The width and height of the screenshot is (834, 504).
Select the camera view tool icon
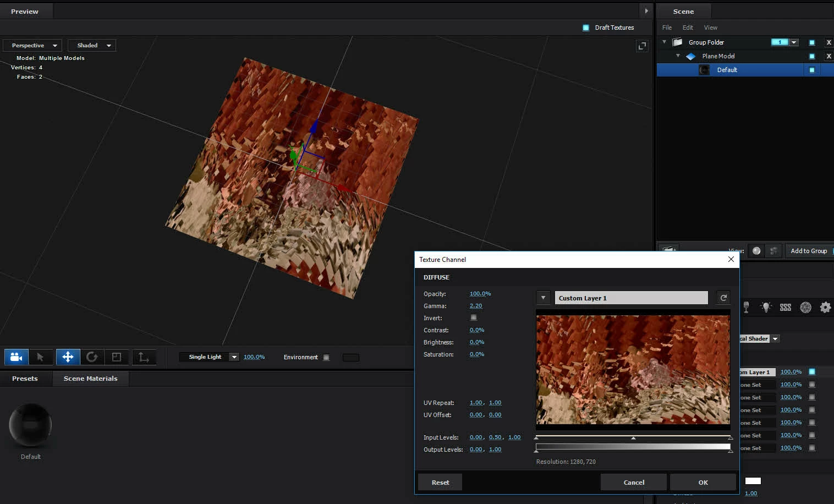(17, 357)
